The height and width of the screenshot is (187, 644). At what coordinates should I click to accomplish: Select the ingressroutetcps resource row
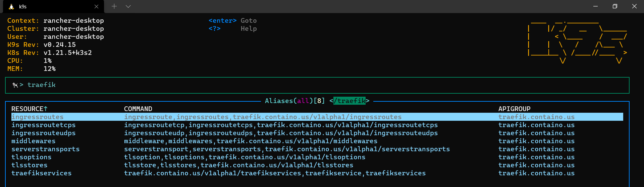tap(317, 125)
